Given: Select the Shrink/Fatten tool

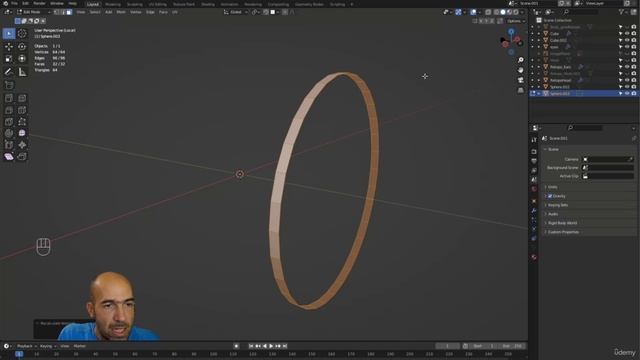Looking at the screenshot, I should point(22,145).
